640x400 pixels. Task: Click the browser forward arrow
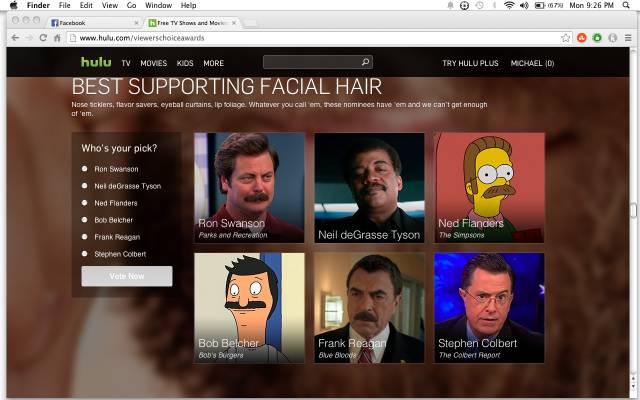tap(29, 38)
